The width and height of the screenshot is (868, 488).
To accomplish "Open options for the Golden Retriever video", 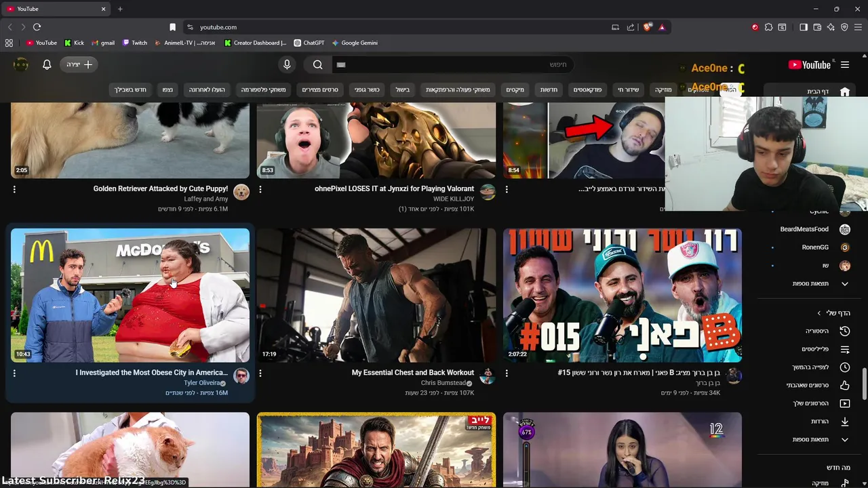I will click(14, 190).
